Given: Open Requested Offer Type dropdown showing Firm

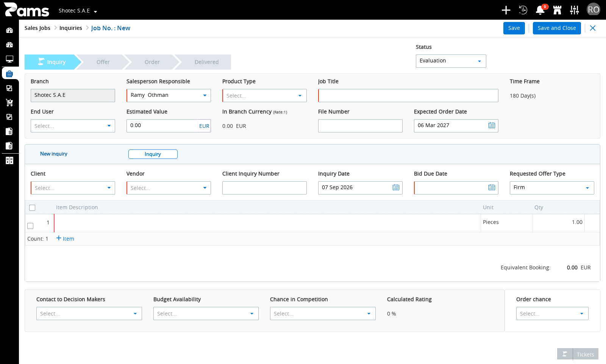Looking at the screenshot, I should [552, 188].
